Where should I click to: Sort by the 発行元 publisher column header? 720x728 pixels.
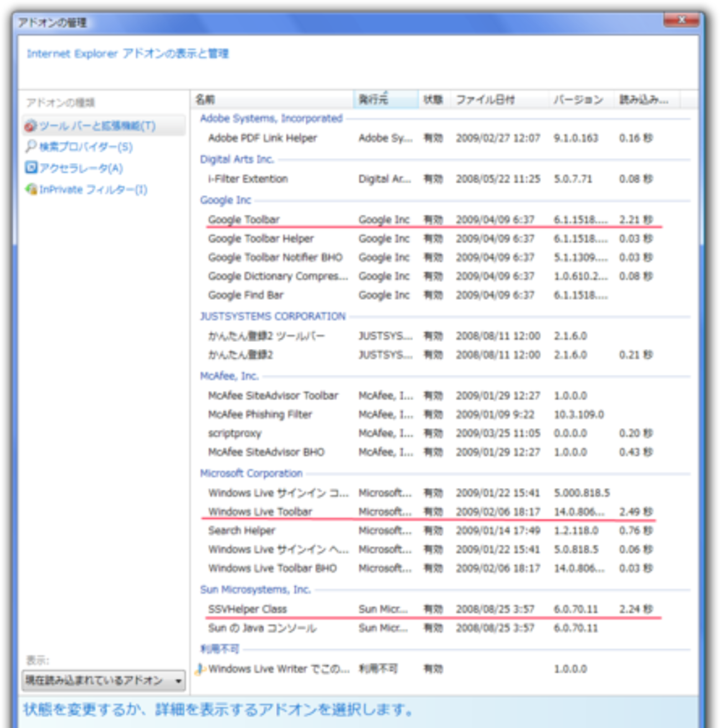pyautogui.click(x=385, y=100)
